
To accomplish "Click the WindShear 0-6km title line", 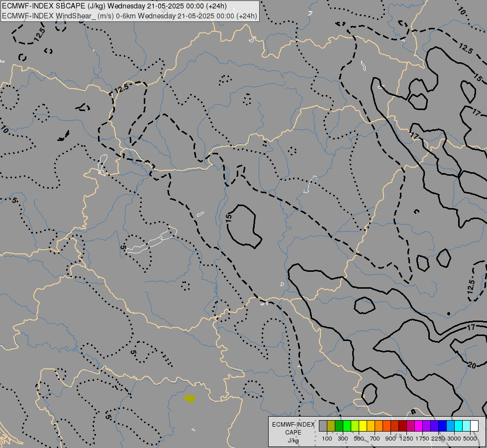I will 129,16.
